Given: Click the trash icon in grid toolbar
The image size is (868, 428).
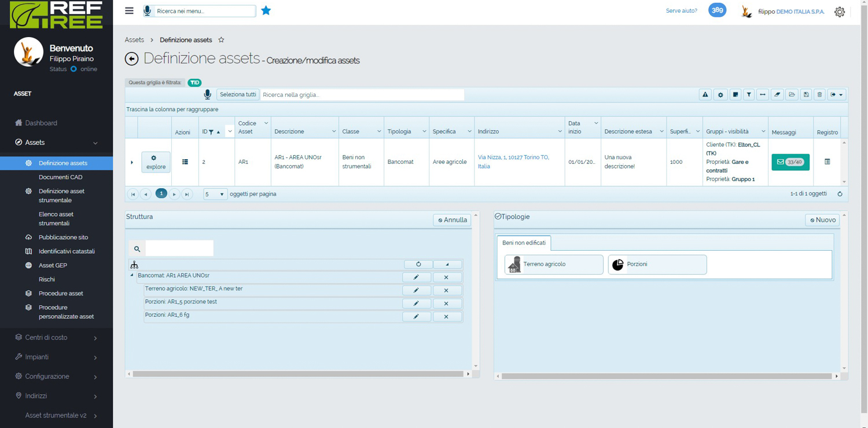Looking at the screenshot, I should point(819,95).
